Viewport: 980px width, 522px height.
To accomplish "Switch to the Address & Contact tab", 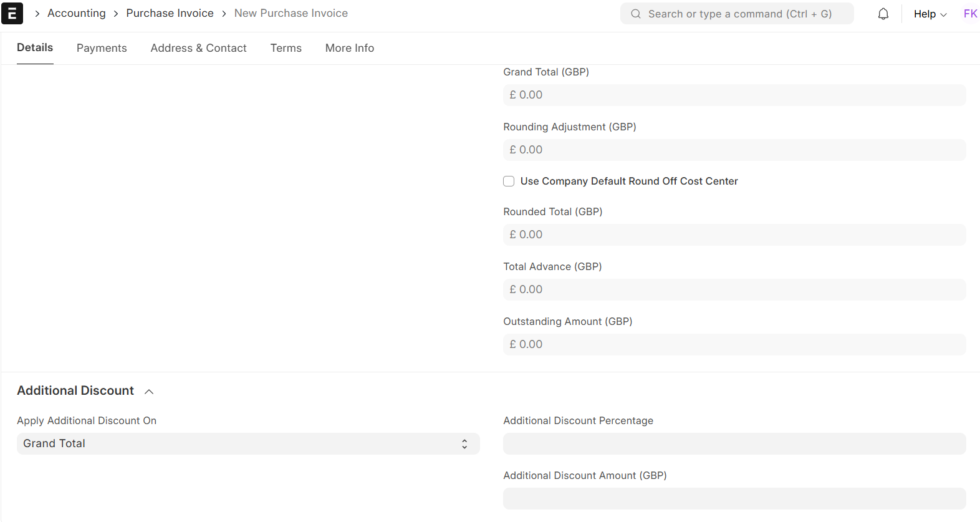I will pyautogui.click(x=198, y=48).
